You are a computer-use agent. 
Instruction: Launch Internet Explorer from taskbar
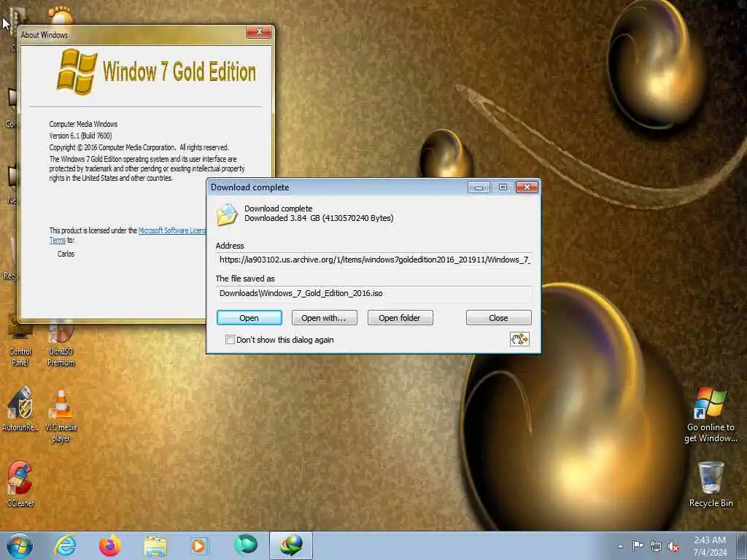[65, 545]
